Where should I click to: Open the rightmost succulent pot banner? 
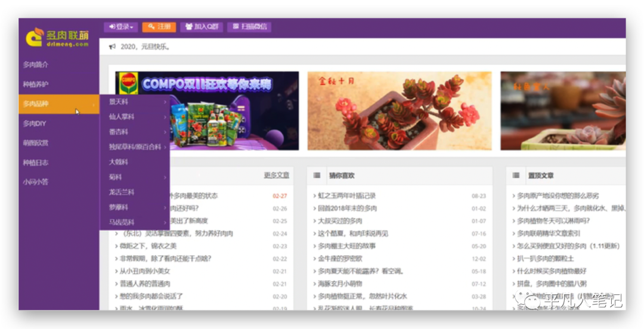pos(563,111)
